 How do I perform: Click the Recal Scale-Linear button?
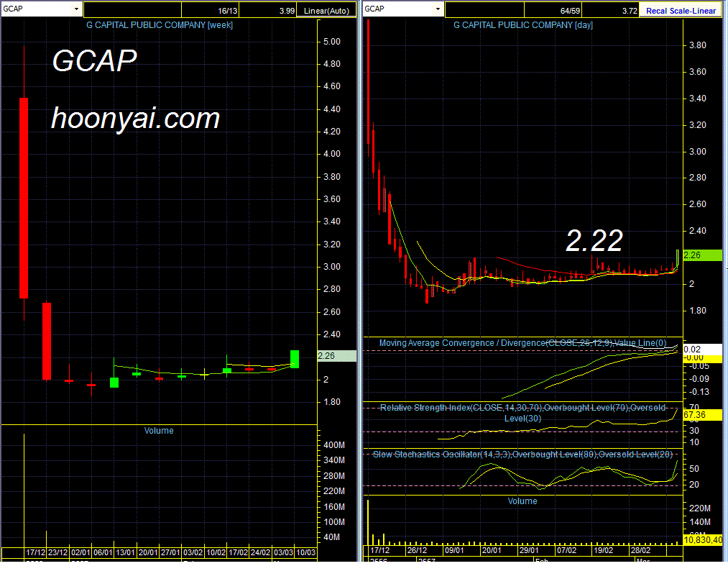(681, 10)
